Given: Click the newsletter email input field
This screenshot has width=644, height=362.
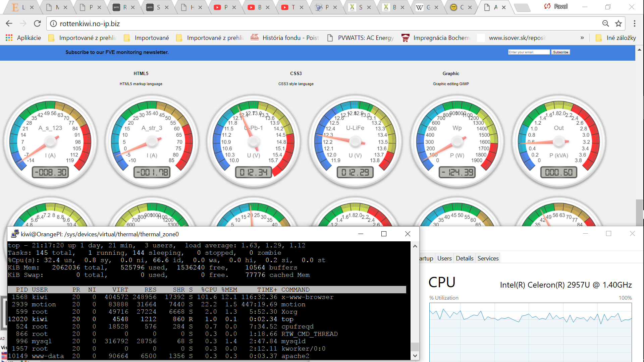Looking at the screenshot, I should click(529, 52).
